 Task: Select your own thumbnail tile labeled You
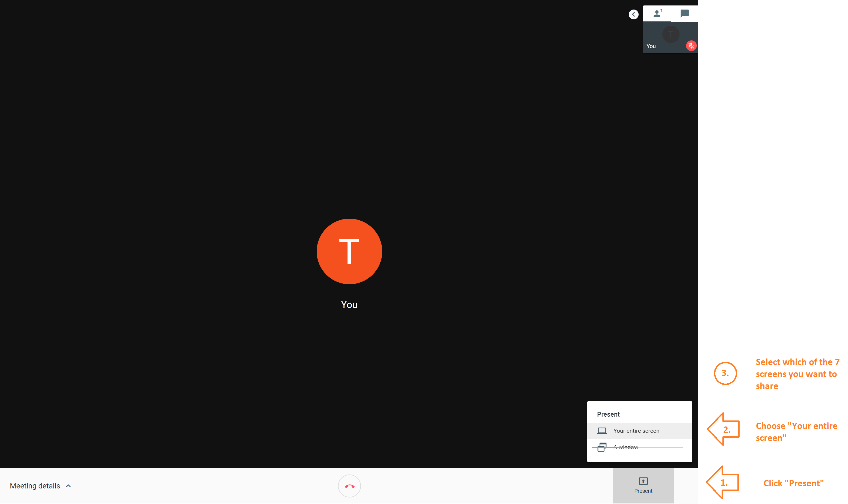(670, 38)
